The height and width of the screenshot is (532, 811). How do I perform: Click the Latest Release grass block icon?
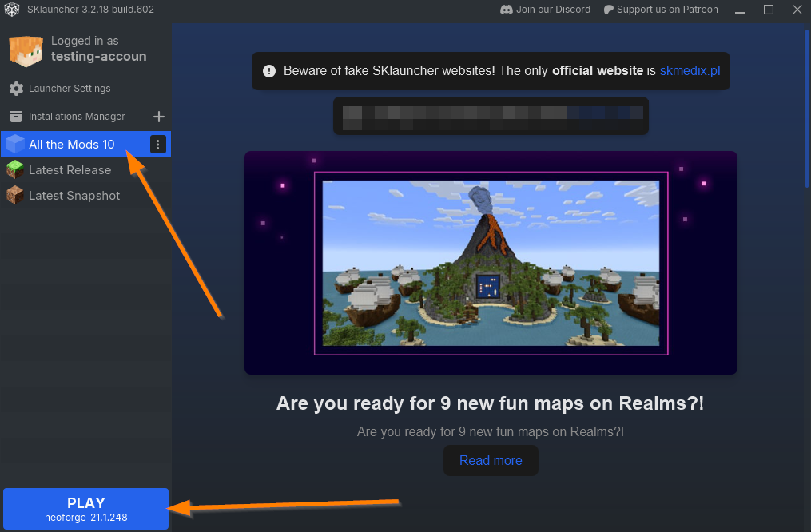[x=15, y=169]
